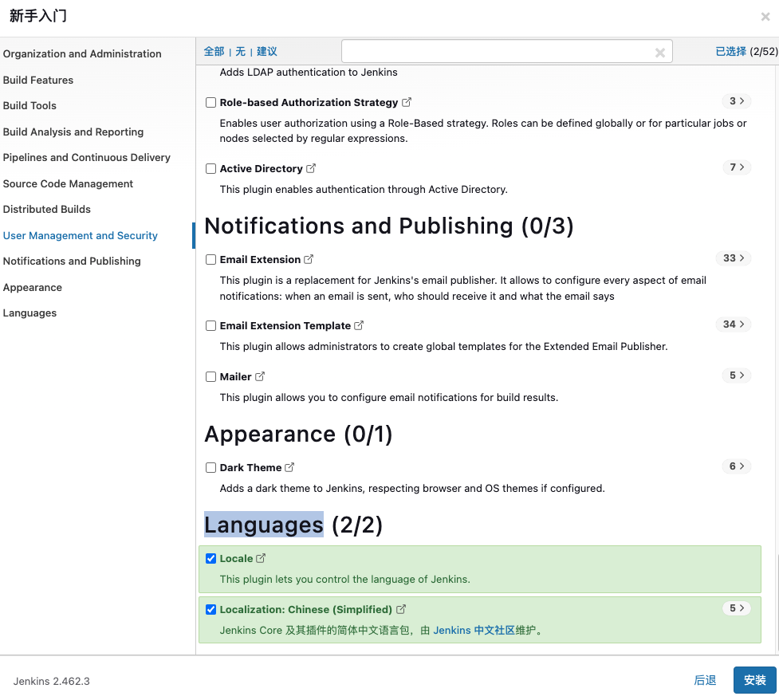Click the Role-based Authorization Strategy plugin title
The height and width of the screenshot is (700, 779).
click(x=309, y=102)
